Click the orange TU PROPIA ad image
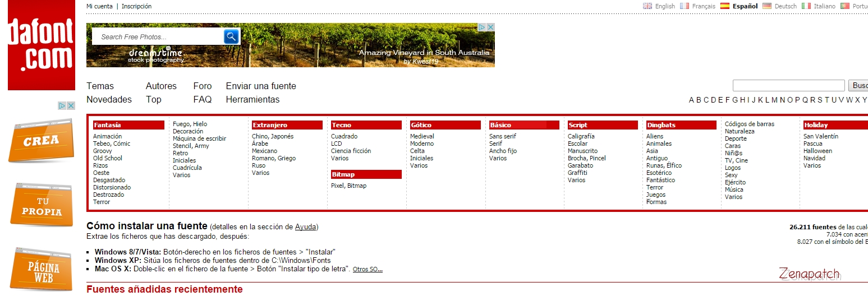This screenshot has width=868, height=296. point(42,205)
